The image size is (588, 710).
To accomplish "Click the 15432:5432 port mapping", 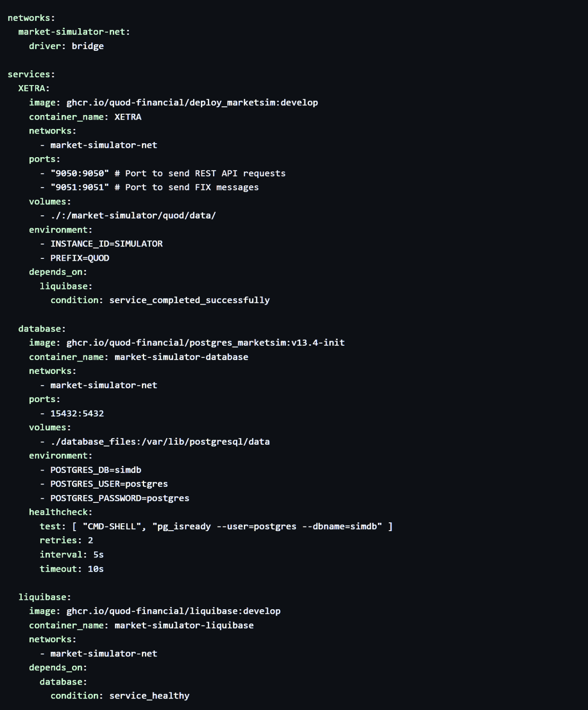I will point(77,413).
